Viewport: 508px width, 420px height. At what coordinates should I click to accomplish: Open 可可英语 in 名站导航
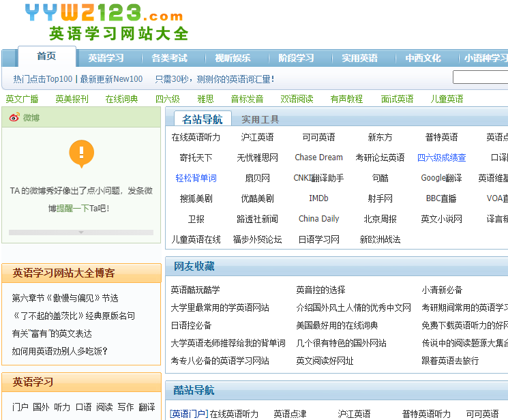318,137
